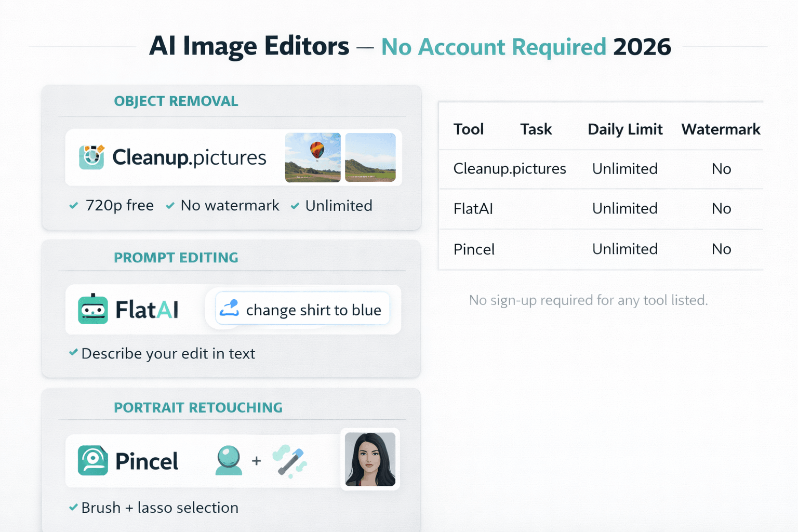Image resolution: width=798 pixels, height=532 pixels.
Task: Select the Daily Limit column header
Action: (x=625, y=129)
